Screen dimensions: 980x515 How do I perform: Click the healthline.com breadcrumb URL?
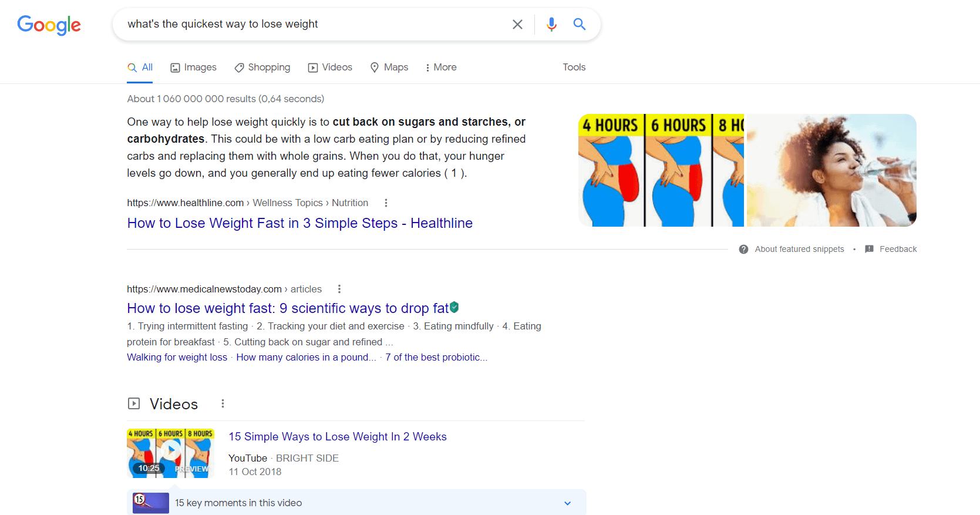(x=185, y=203)
